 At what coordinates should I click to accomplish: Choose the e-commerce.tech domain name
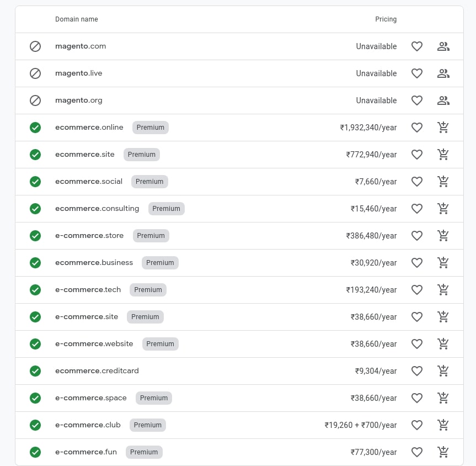(x=88, y=290)
